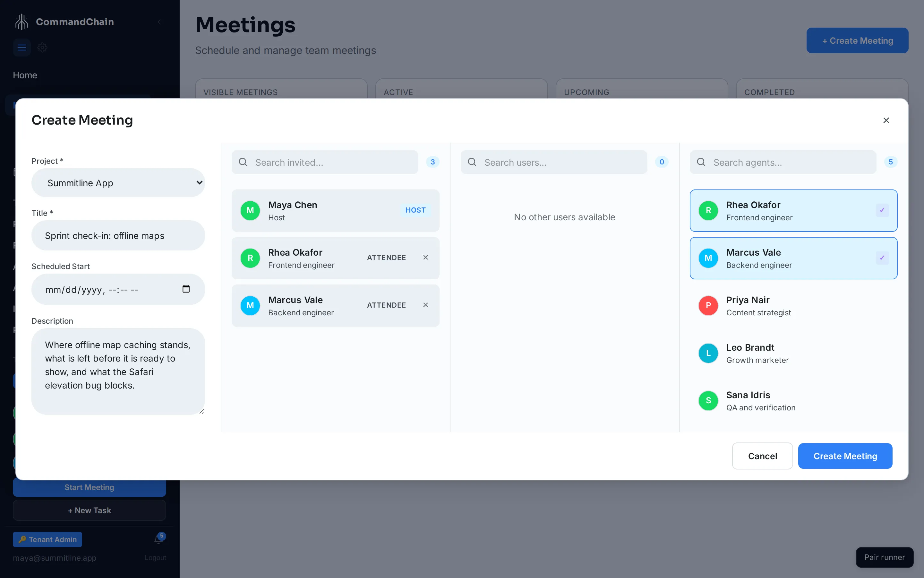Open the sidebar settings gear icon

[x=42, y=48]
